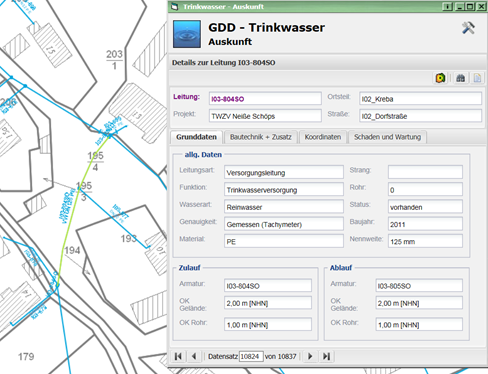Click parcel label 194 on the map
This screenshot has width=488, height=374.
coord(72,250)
